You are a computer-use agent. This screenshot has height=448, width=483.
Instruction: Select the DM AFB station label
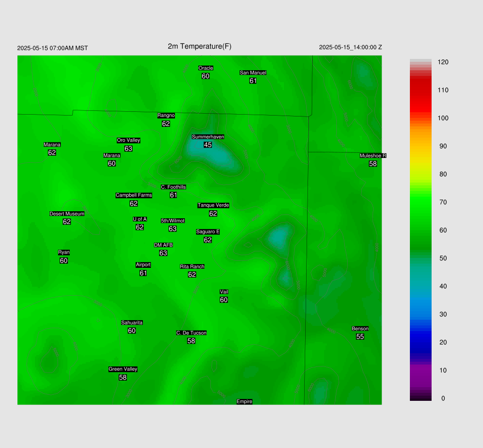[x=163, y=245]
